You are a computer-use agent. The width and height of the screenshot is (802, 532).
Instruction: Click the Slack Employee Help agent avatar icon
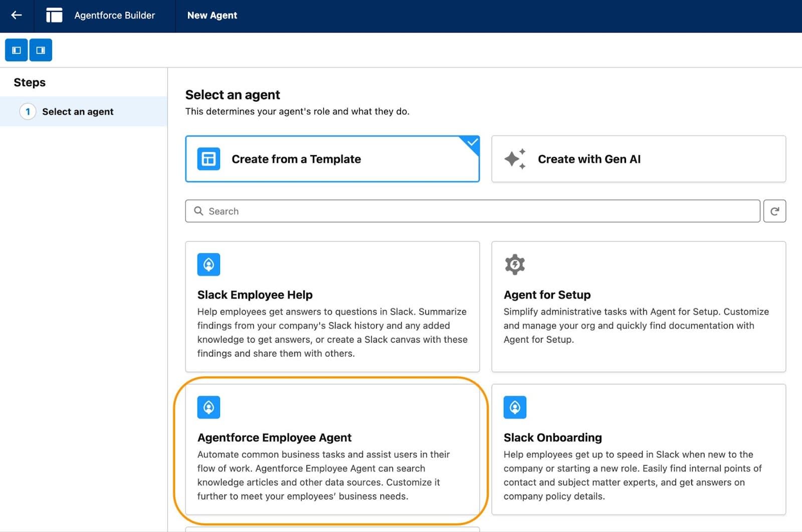[209, 264]
